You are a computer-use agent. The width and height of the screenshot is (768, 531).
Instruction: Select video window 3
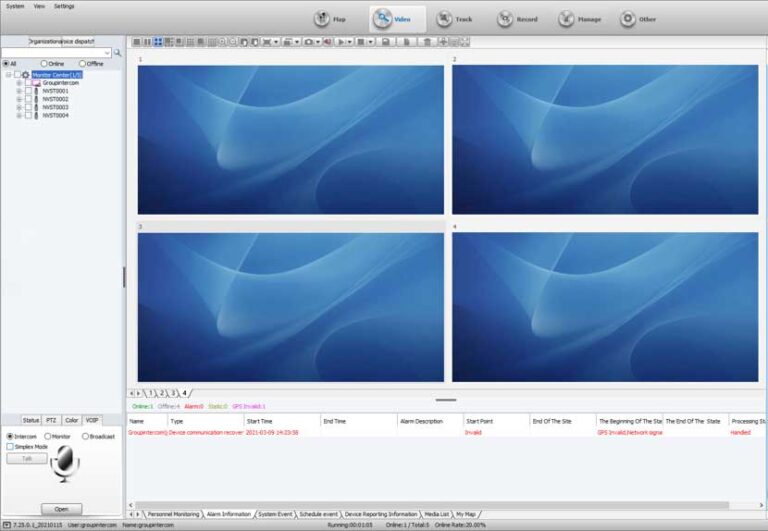pyautogui.click(x=290, y=307)
